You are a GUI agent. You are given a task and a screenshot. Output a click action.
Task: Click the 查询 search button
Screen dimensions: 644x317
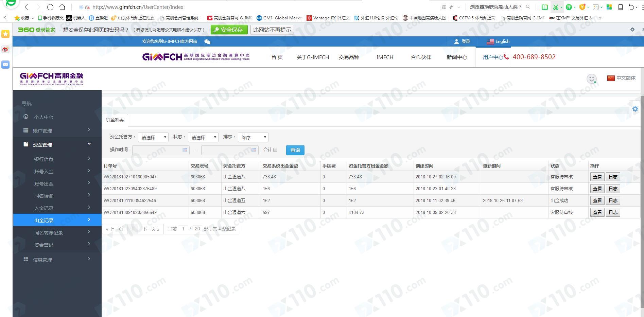[x=295, y=150]
